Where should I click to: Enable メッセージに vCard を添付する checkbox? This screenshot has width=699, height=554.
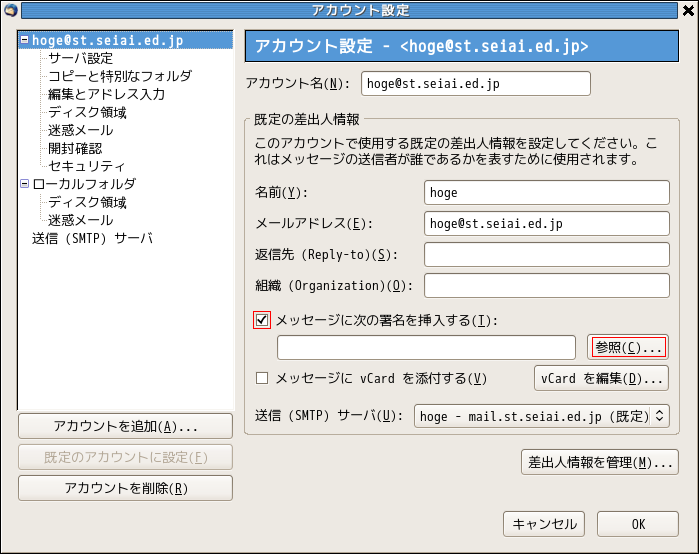pos(262,378)
